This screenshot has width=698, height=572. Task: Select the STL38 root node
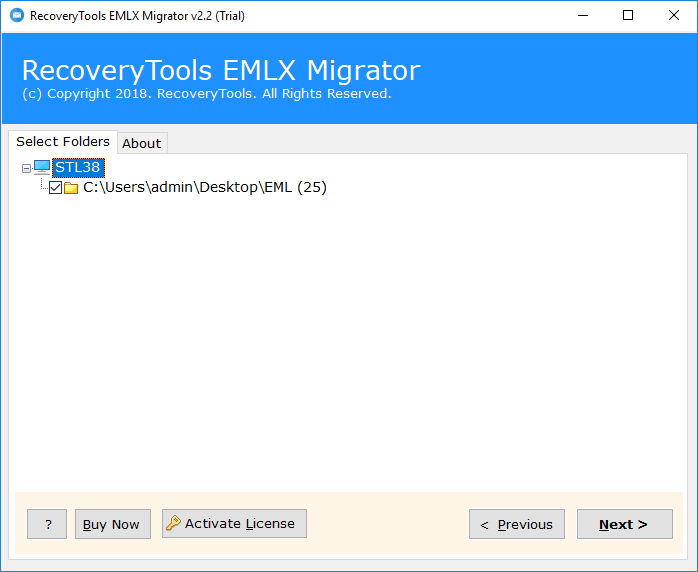pyautogui.click(x=78, y=167)
